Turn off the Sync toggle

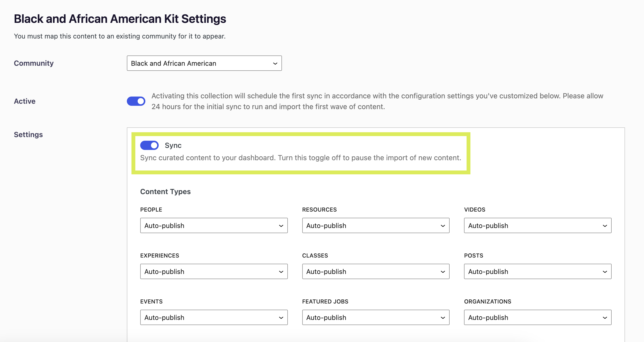149,145
